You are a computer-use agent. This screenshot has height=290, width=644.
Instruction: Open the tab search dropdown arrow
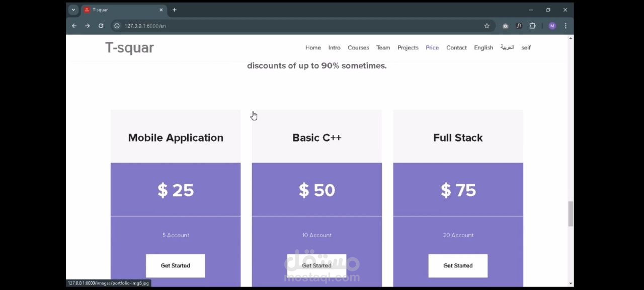73,10
